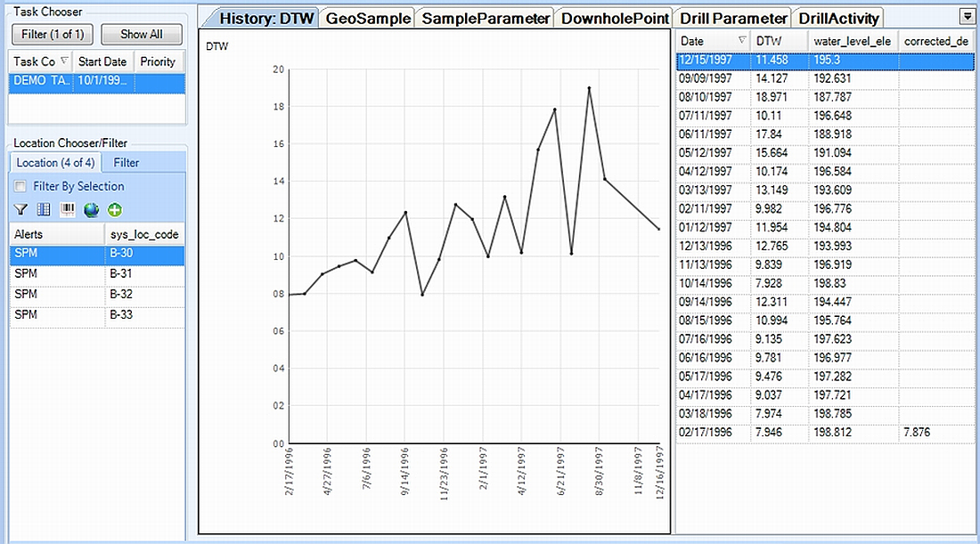Image resolution: width=980 pixels, height=544 pixels.
Task: Select the Filter tab in Location Chooser
Action: coord(126,162)
